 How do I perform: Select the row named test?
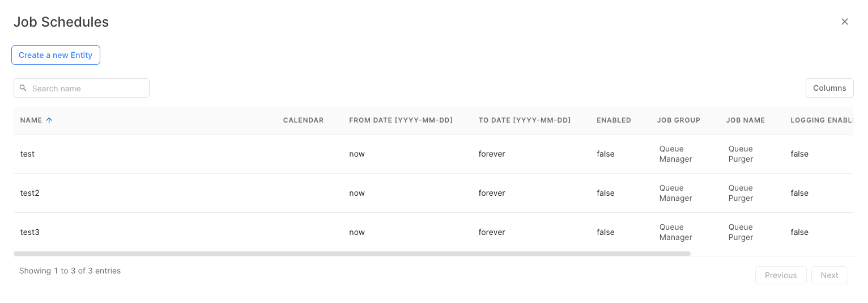pyautogui.click(x=27, y=154)
